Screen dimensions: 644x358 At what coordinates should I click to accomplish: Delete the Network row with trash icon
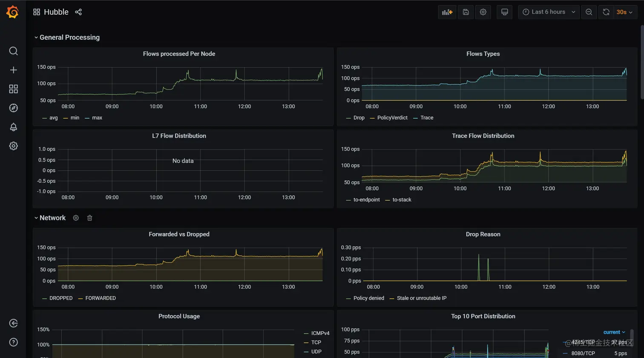tap(89, 218)
